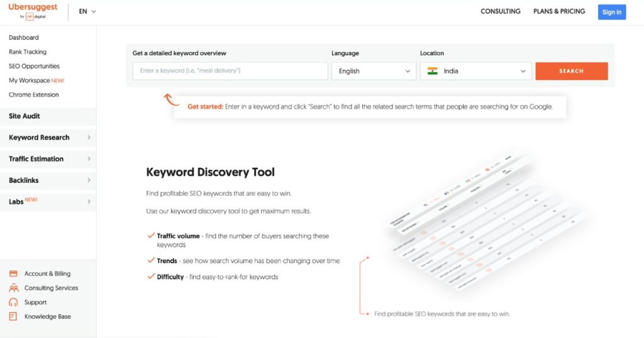This screenshot has width=644, height=338.
Task: Click the Support headset icon
Action: tap(13, 302)
